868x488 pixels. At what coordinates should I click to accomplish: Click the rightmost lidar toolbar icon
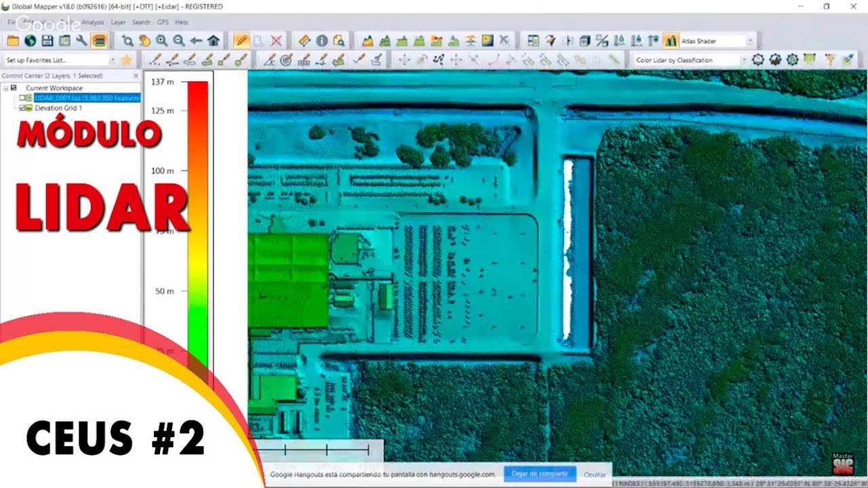coord(847,60)
